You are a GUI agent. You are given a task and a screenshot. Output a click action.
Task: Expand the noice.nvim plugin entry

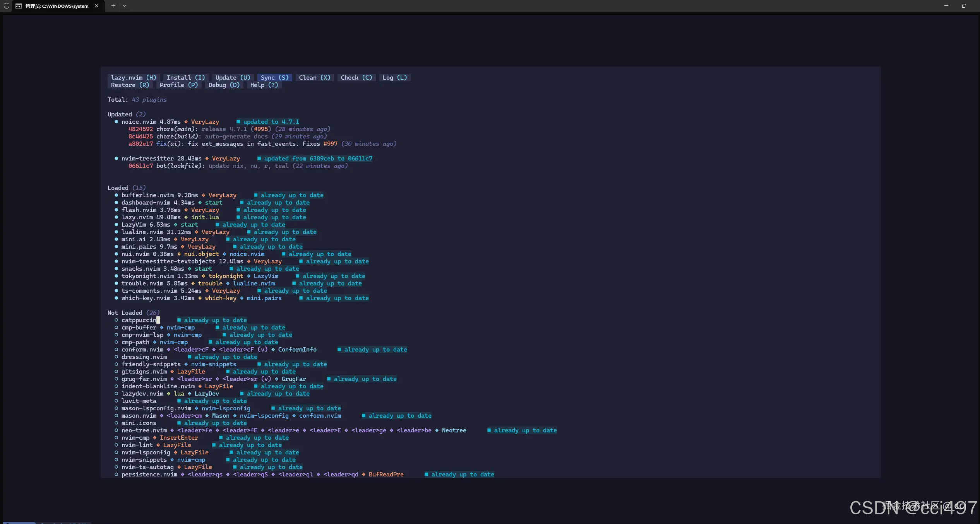click(139, 122)
